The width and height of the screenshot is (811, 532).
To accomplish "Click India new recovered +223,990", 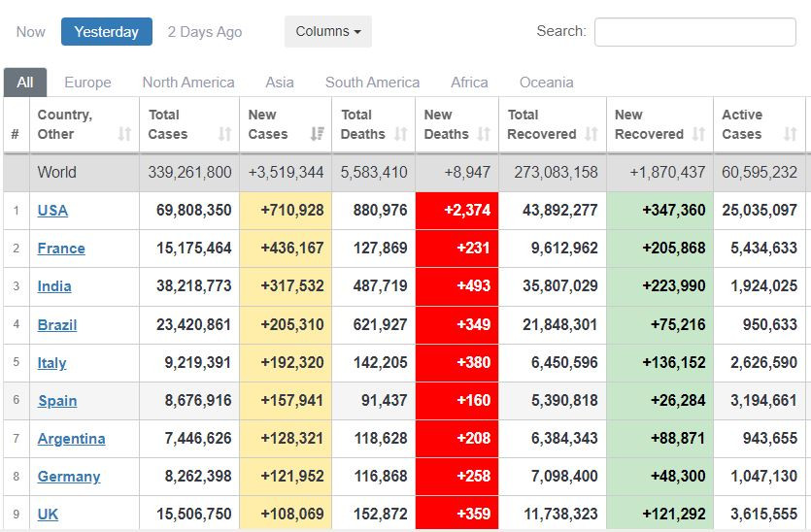I will coord(674,286).
